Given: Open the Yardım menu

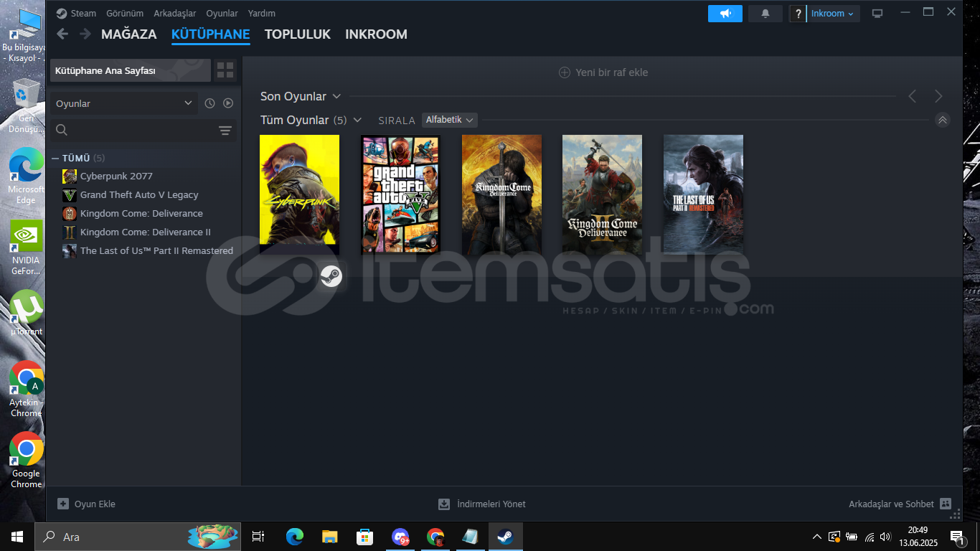Looking at the screenshot, I should click(x=261, y=13).
